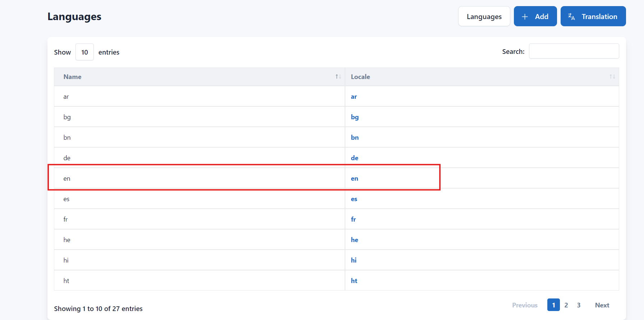Open the 'en' locale link

[x=354, y=178]
